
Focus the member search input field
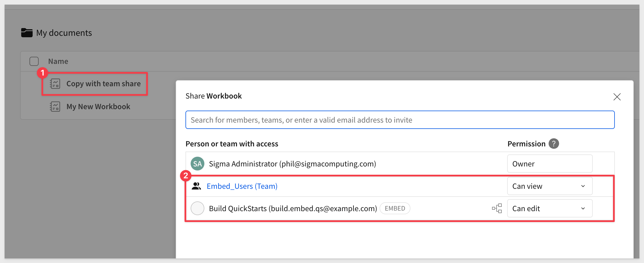(400, 120)
